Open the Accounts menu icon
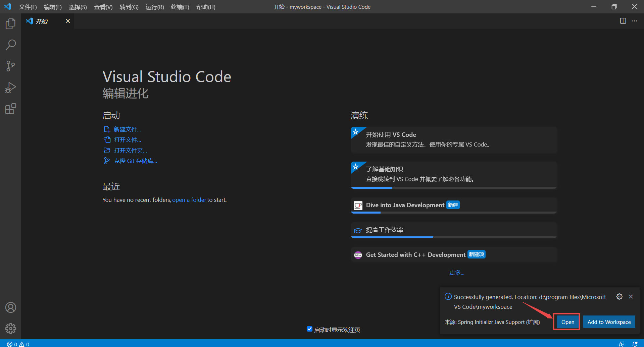Viewport: 644px width, 347px height. [x=10, y=307]
